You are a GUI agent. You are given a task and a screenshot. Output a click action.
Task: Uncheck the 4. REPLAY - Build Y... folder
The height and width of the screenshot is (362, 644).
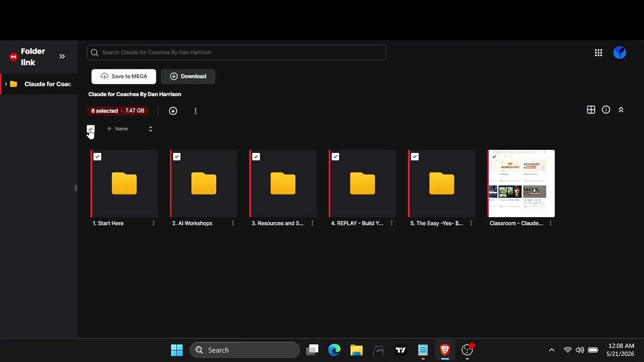pos(336,157)
